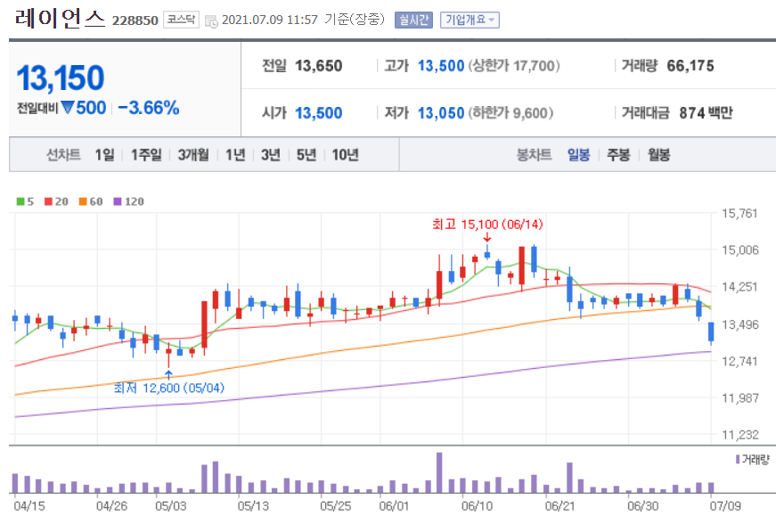
Task: Click the 04/15 date axis label
Action: tap(29, 506)
